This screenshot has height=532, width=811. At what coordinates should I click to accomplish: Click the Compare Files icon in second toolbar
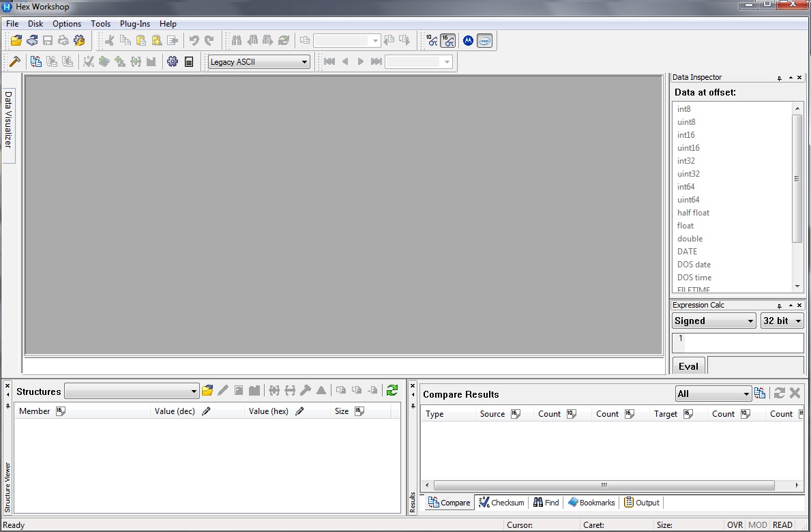pos(36,62)
